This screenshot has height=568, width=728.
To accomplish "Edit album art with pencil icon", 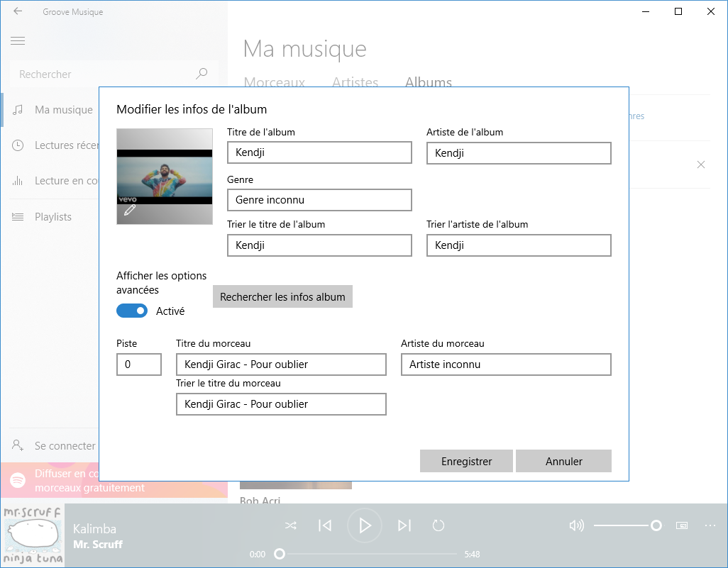I will point(130,210).
